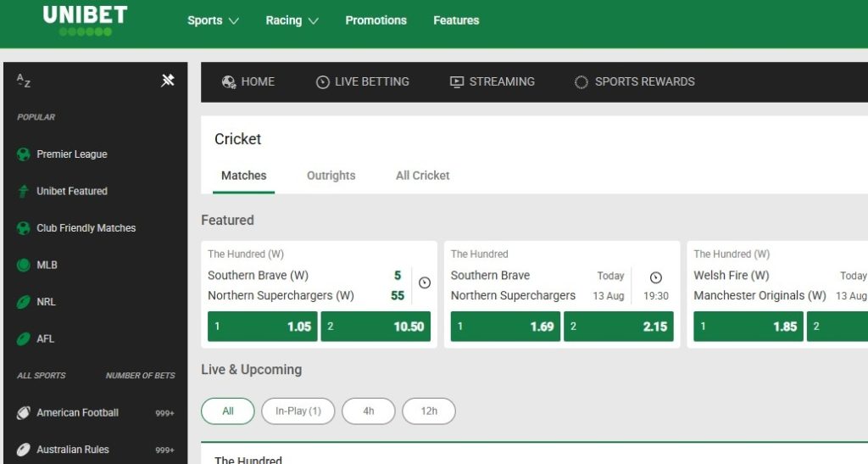
Task: Select the In-Play (1) filter
Action: coord(298,411)
